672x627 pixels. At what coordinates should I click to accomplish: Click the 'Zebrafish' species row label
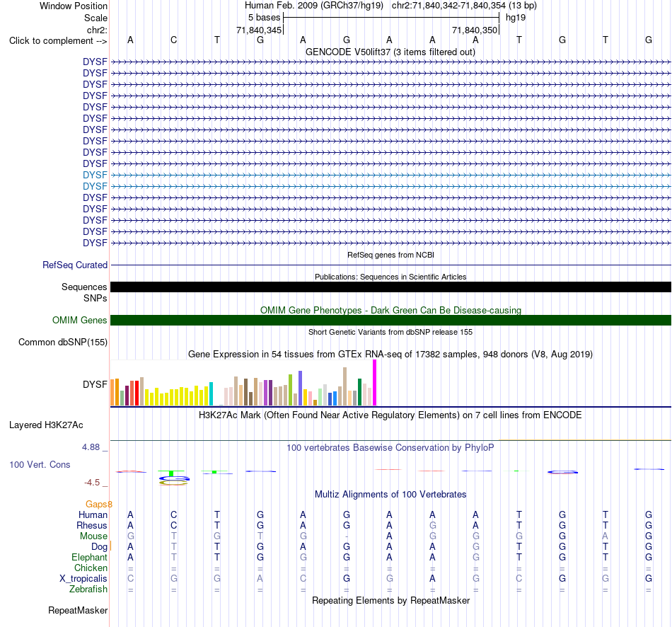(88, 589)
